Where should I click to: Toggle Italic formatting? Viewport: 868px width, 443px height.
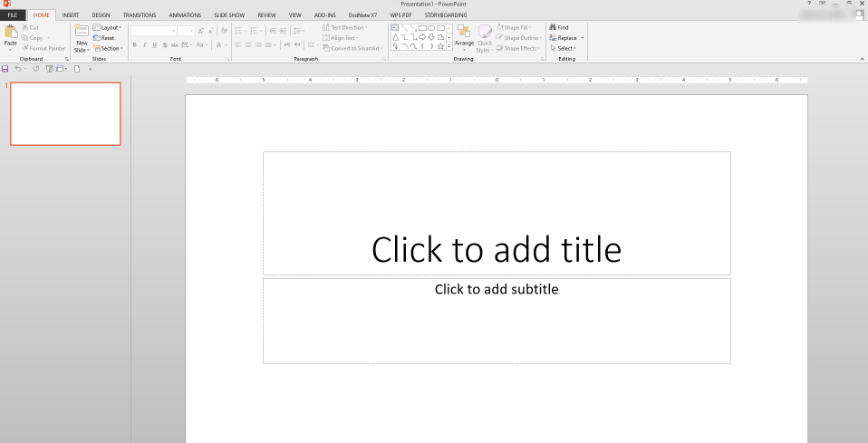pyautogui.click(x=144, y=45)
